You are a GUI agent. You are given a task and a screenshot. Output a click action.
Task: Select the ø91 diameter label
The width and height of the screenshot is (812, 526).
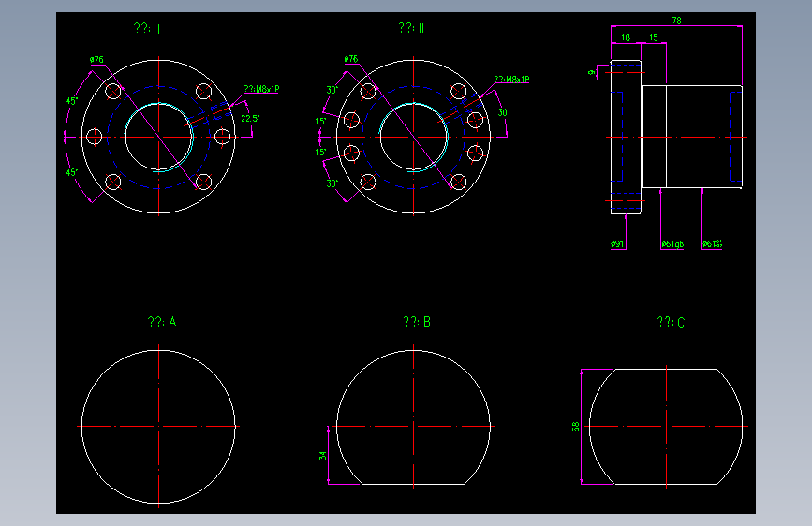tap(617, 244)
